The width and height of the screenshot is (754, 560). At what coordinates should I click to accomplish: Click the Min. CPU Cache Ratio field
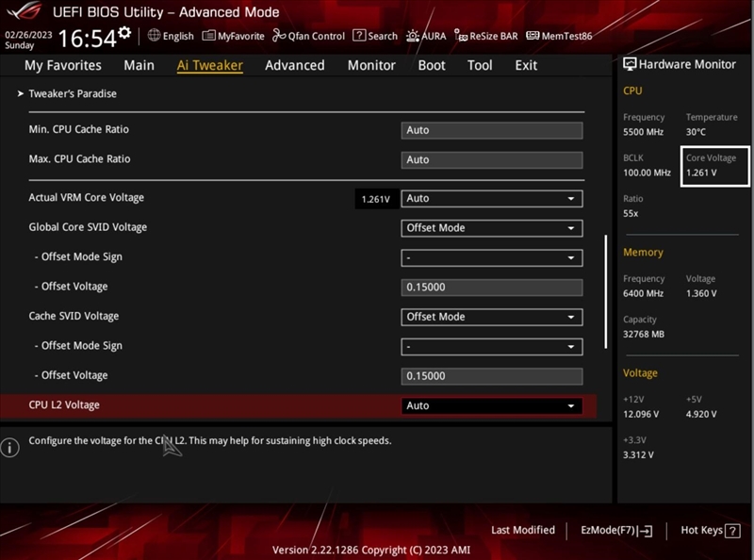click(x=491, y=130)
